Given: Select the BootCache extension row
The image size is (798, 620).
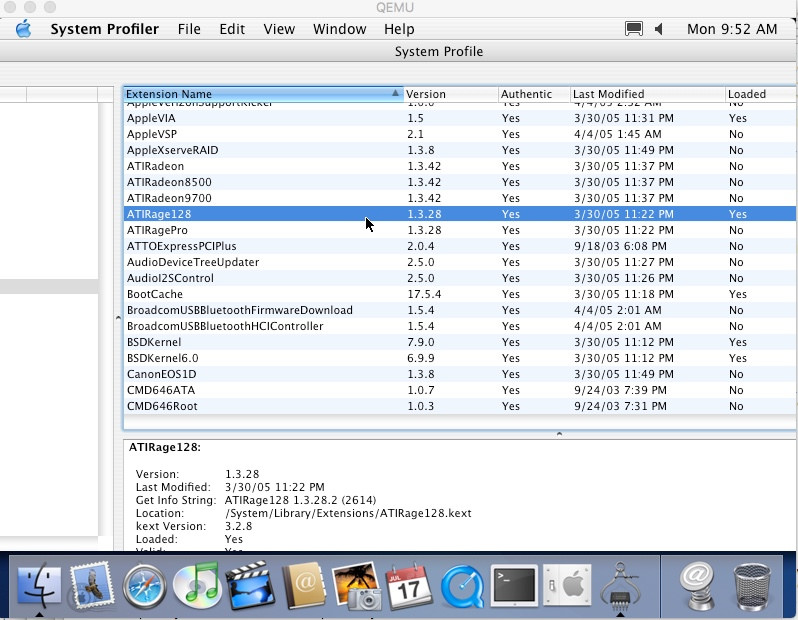Looking at the screenshot, I should 460,294.
